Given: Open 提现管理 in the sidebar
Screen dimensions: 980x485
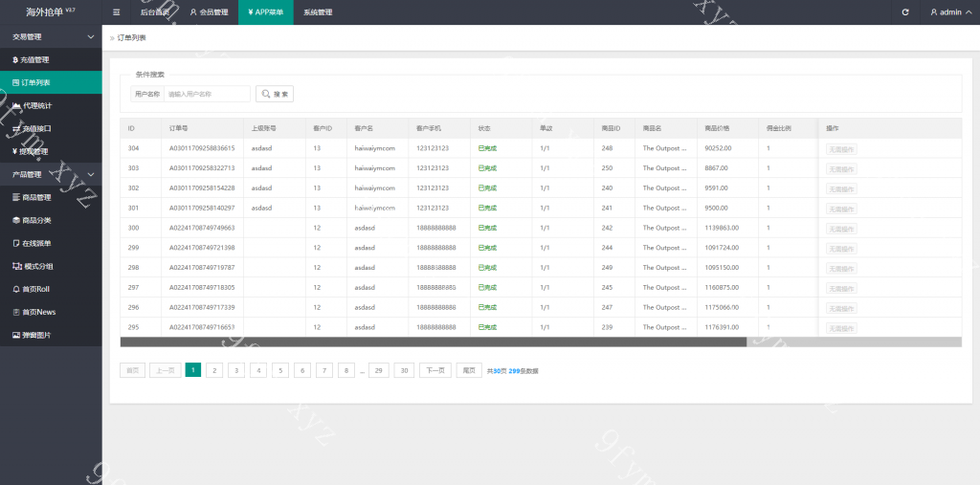Looking at the screenshot, I should pos(51,151).
